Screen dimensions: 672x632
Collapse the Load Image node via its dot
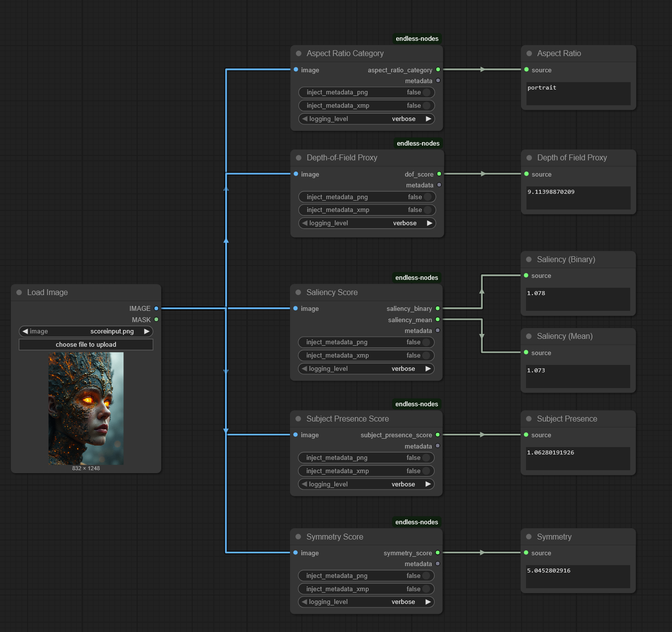pyautogui.click(x=19, y=293)
